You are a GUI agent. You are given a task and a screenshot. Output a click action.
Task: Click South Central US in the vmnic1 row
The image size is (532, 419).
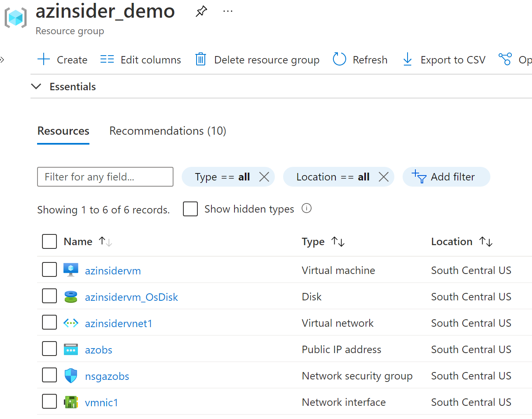tap(471, 402)
